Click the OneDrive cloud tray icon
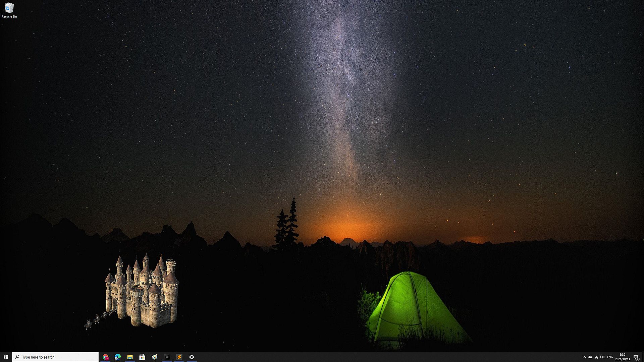 tap(590, 357)
